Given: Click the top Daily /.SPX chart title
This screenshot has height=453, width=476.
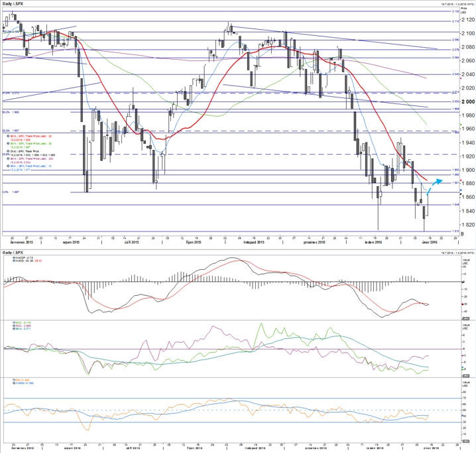Looking at the screenshot, I should pos(12,3).
